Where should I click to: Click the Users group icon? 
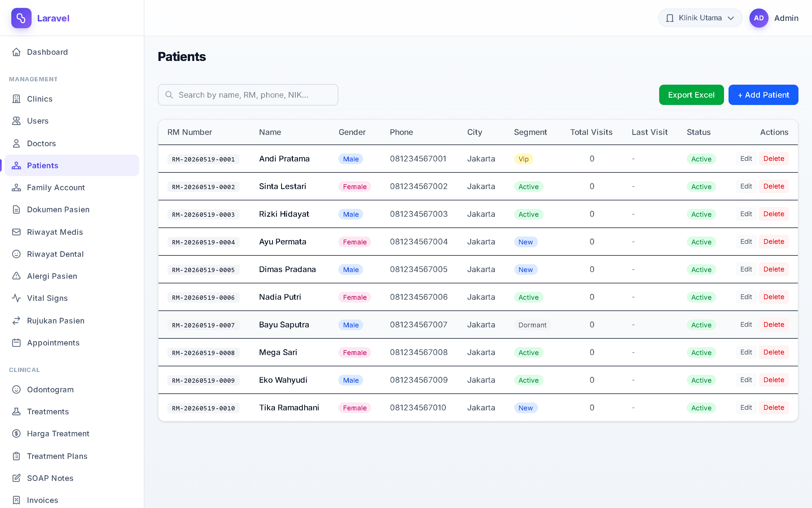pos(16,121)
